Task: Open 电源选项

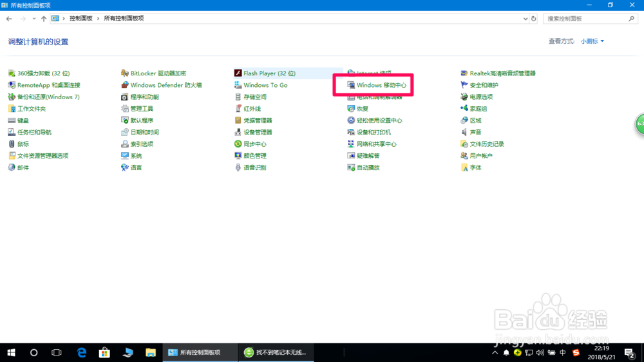Action: point(477,97)
